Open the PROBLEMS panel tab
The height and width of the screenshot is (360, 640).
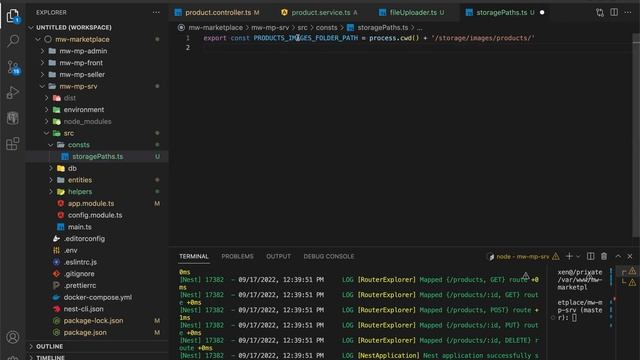click(237, 256)
